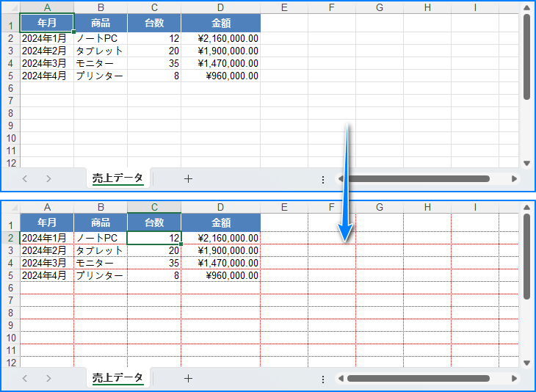Click the 台数 header cell in top window

pos(154,23)
